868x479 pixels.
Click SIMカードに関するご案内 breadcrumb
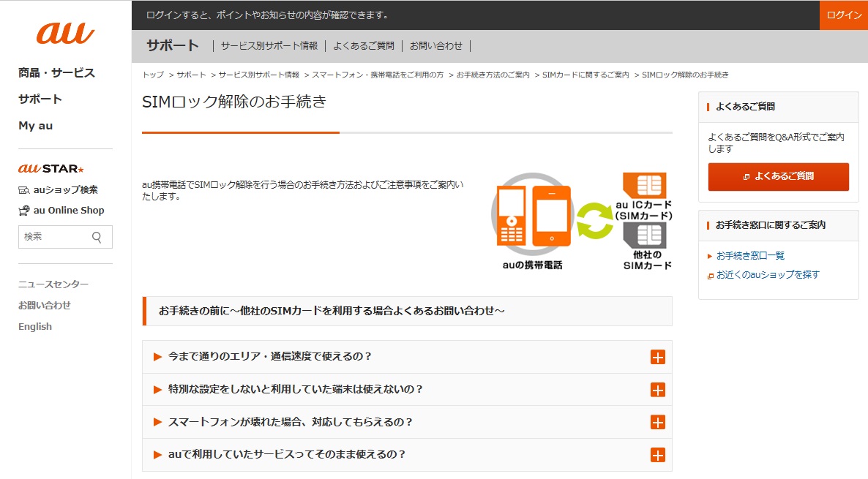[x=585, y=75]
